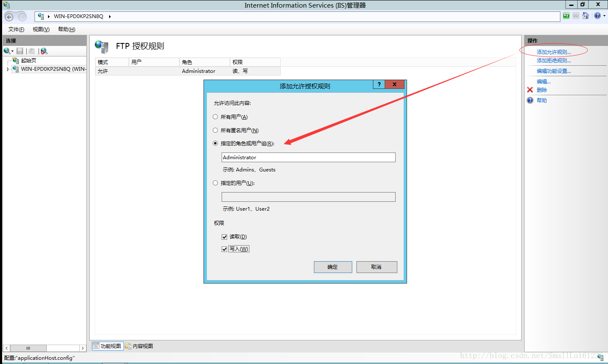Select the WIN-EPD0KP2SN8Q server tree item
The height and width of the screenshot is (364, 608).
54,69
